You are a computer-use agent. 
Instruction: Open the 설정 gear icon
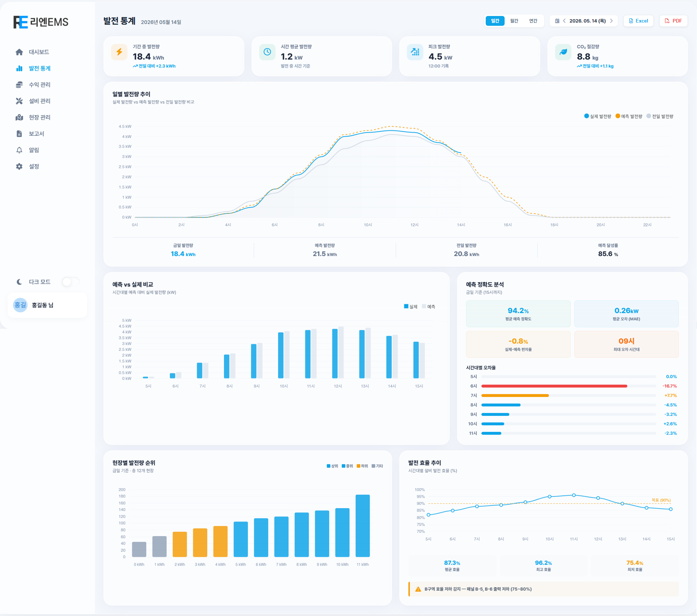tap(19, 166)
